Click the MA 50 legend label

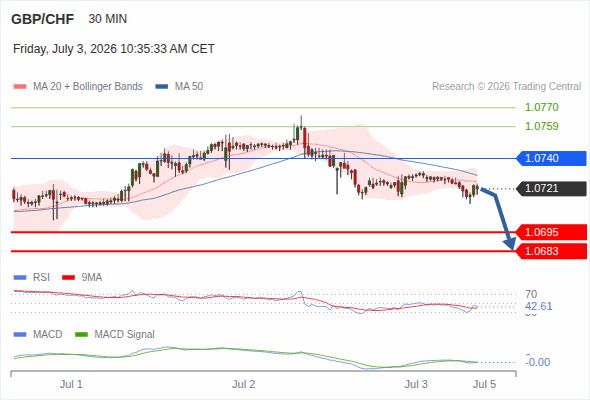[x=189, y=87]
